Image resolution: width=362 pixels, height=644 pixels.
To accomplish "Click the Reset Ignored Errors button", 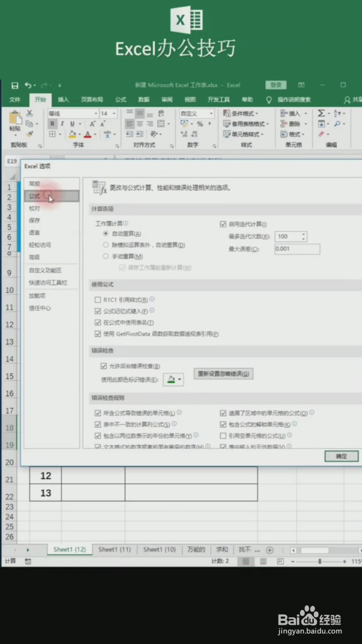I will [x=223, y=374].
